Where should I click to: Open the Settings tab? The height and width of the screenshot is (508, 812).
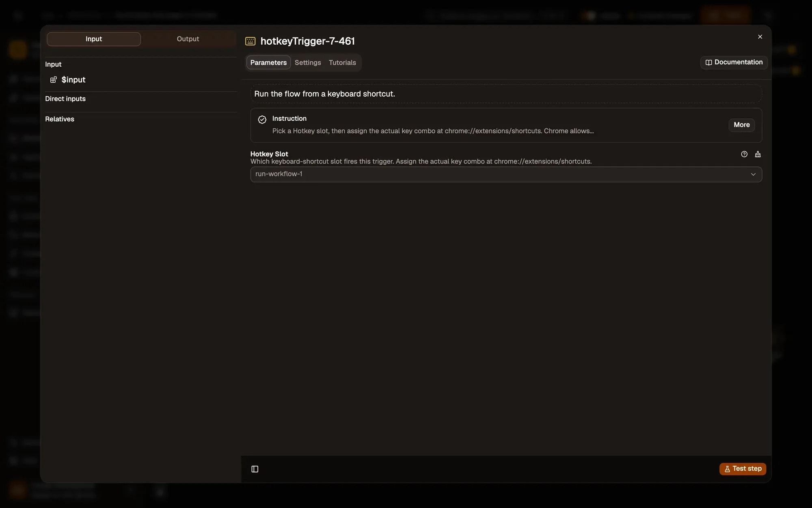(308, 63)
